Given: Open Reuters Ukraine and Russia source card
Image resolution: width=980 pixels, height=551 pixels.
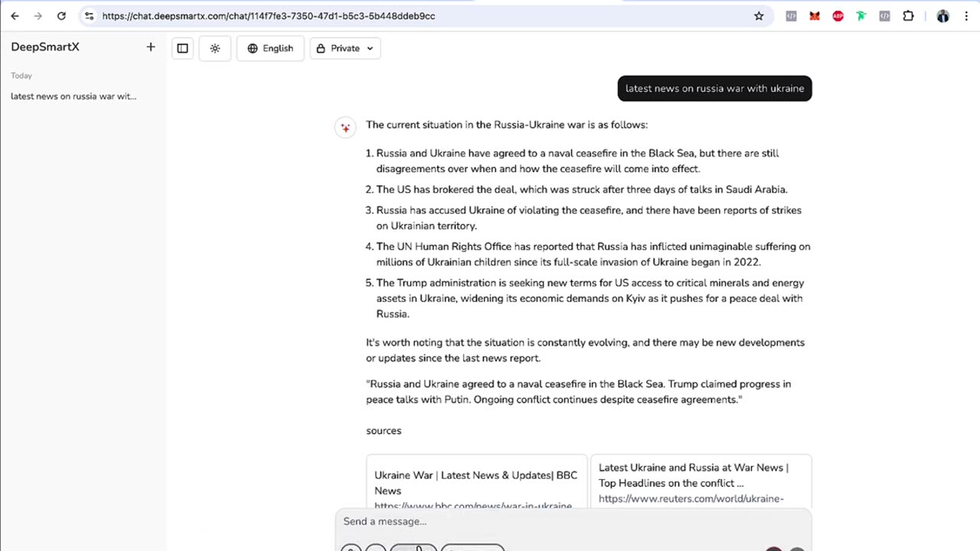Looking at the screenshot, I should (701, 482).
